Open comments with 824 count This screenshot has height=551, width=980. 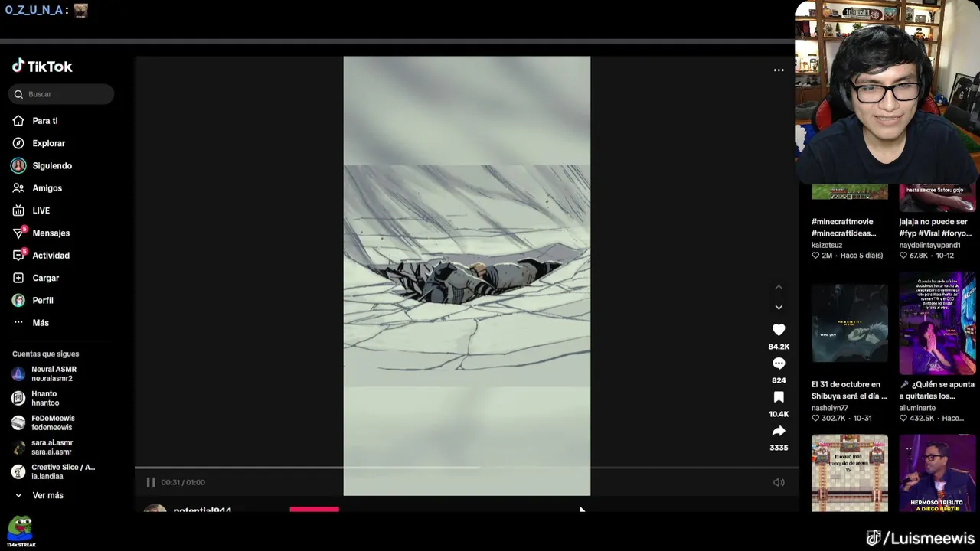click(x=779, y=364)
